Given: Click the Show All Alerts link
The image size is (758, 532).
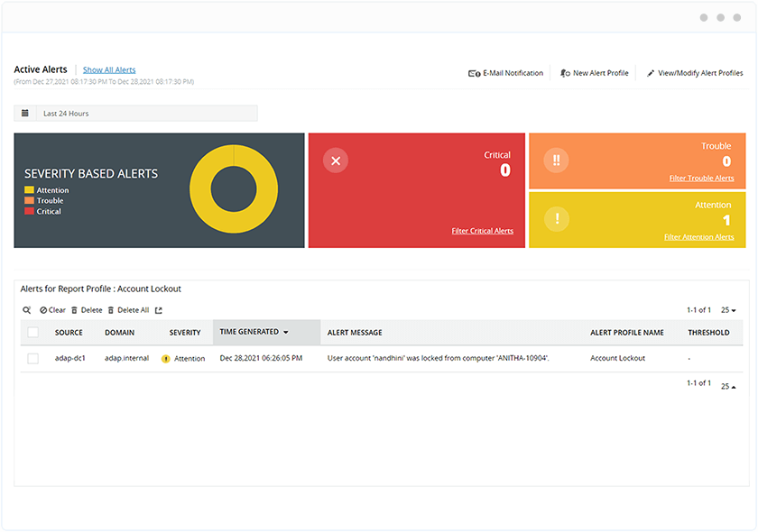Looking at the screenshot, I should pyautogui.click(x=109, y=69).
